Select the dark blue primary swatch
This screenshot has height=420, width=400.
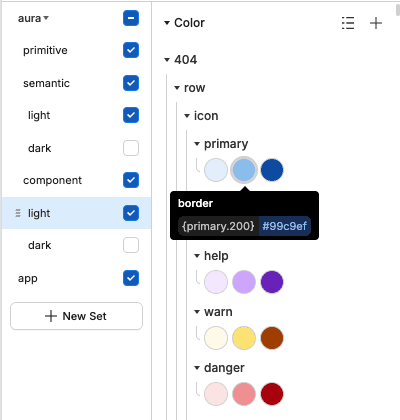272,170
